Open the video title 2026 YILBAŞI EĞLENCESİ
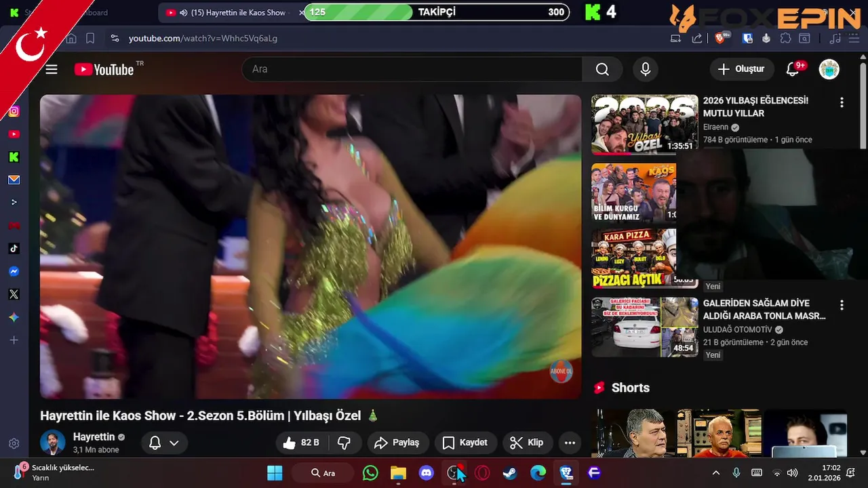Screen dimensions: 868x488 click(x=755, y=106)
